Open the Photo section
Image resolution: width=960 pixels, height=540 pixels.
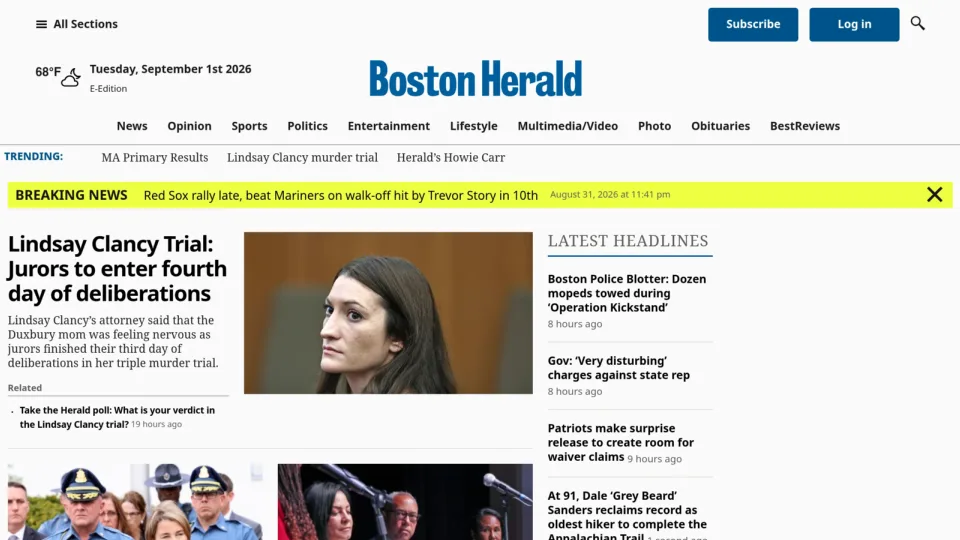[x=654, y=126]
